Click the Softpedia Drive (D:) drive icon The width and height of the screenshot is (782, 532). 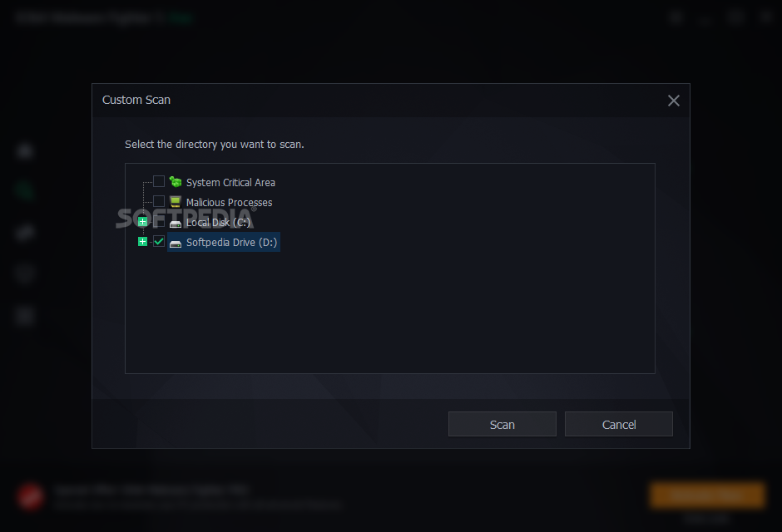175,243
